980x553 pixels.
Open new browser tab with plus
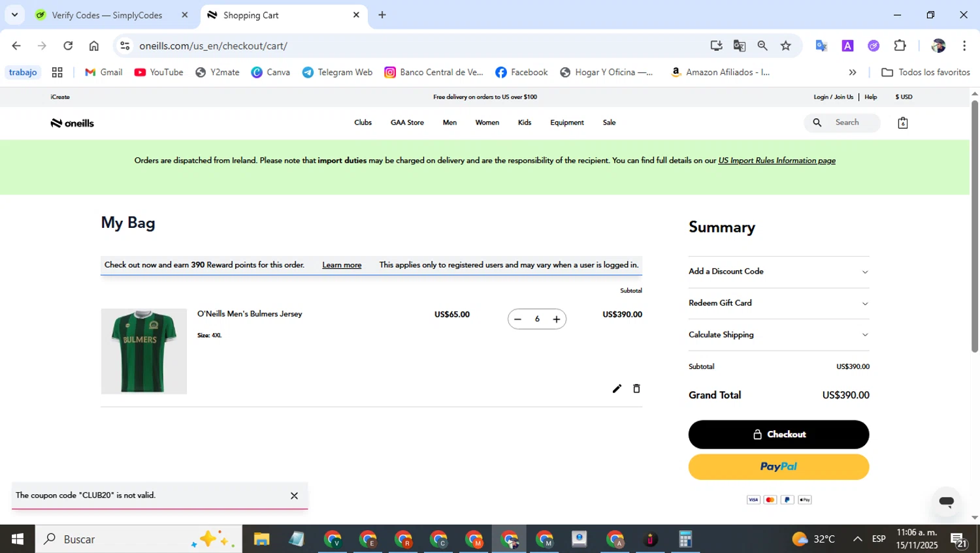(382, 15)
